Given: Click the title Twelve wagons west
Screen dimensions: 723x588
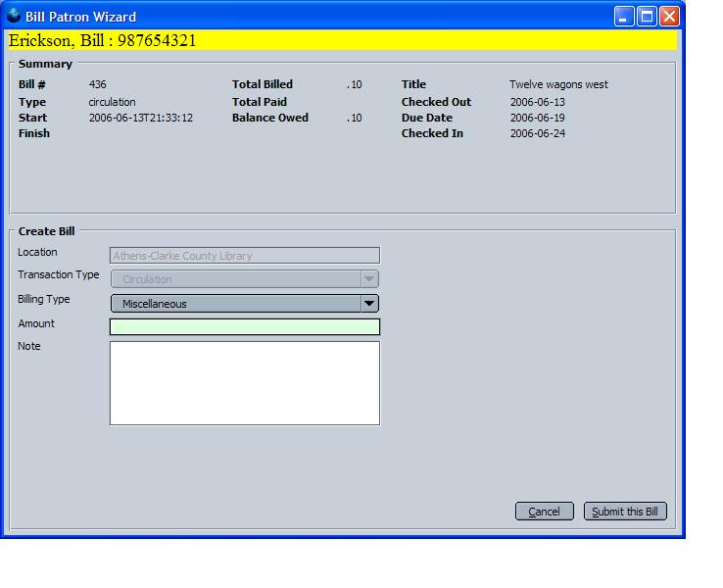Looking at the screenshot, I should click(x=558, y=85).
